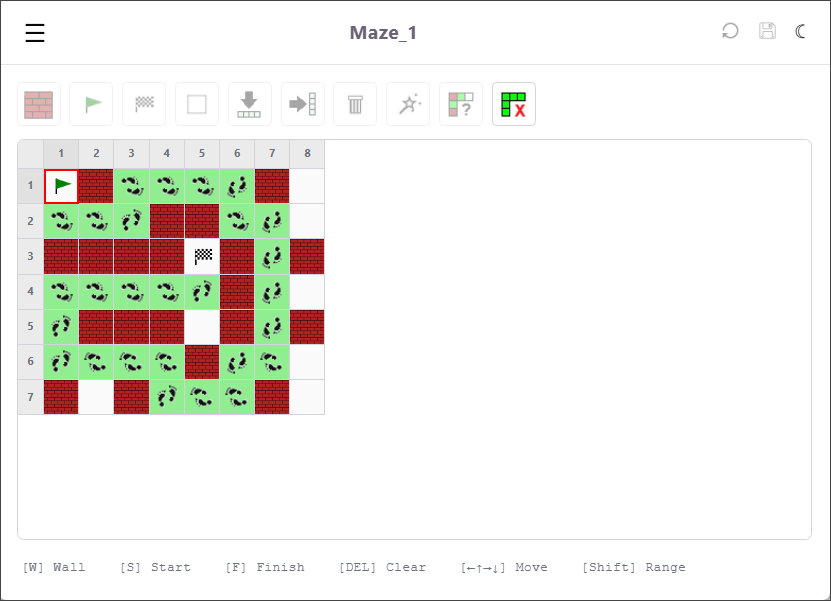Open the hamburger menu

35,32
